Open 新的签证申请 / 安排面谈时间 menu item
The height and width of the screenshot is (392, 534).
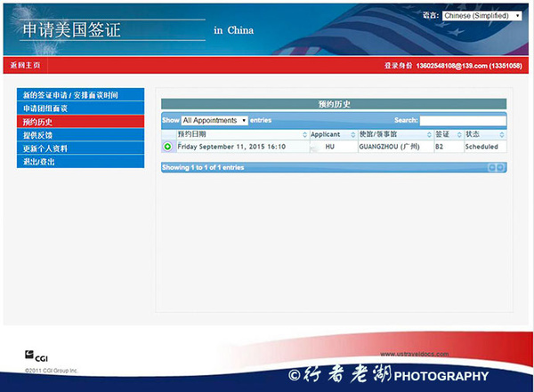[x=81, y=94]
